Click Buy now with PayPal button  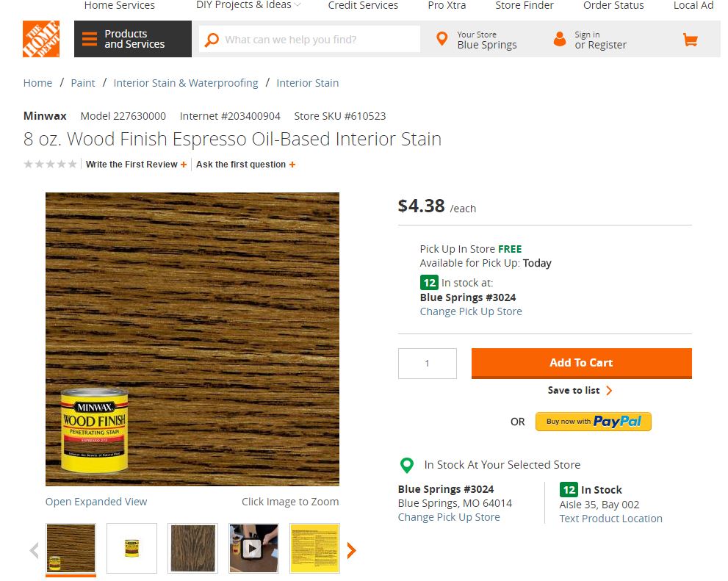click(x=594, y=422)
